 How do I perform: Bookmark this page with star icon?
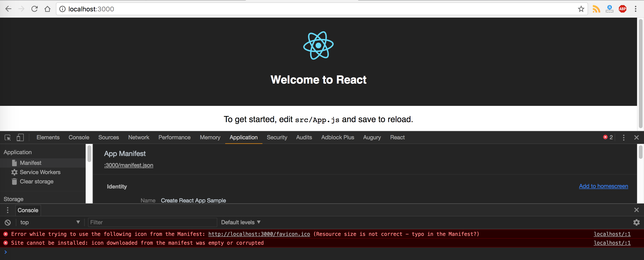[x=581, y=9]
